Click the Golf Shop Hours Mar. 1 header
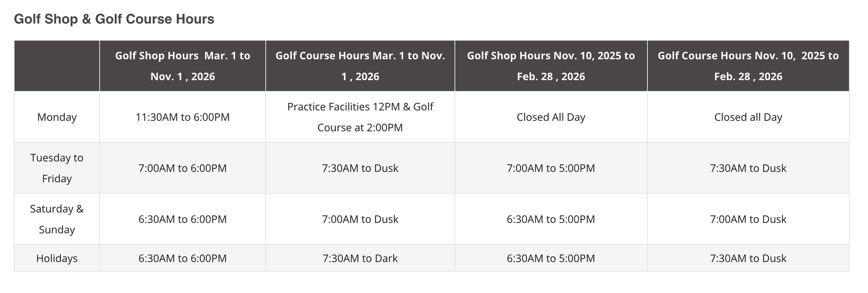Viewport: 868px width, 293px height. (x=182, y=66)
